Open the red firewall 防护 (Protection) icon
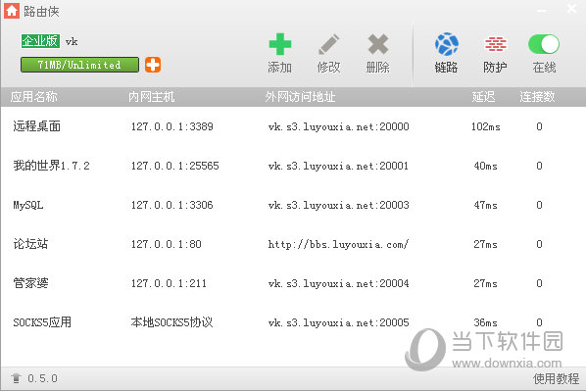586x392 pixels. (x=495, y=44)
